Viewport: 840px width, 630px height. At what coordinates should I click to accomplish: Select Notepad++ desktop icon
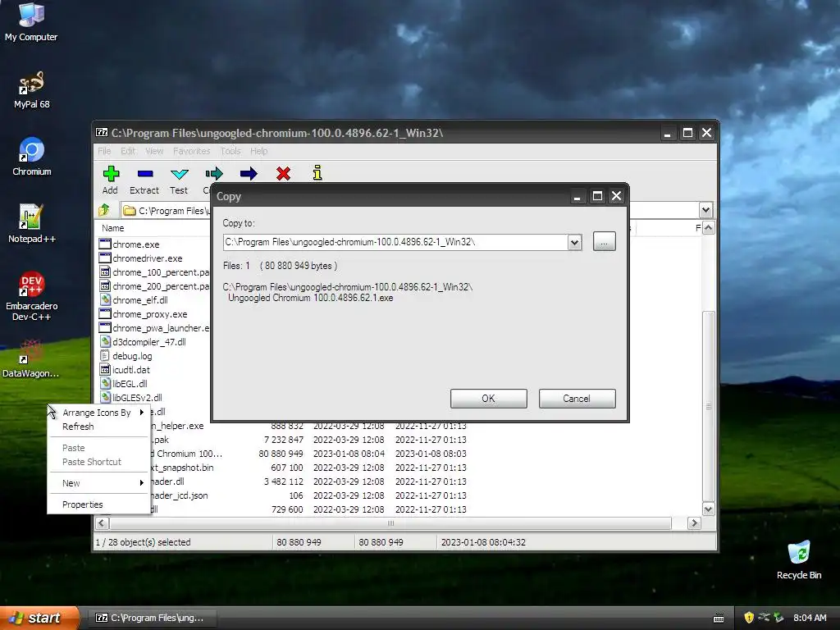pos(32,224)
